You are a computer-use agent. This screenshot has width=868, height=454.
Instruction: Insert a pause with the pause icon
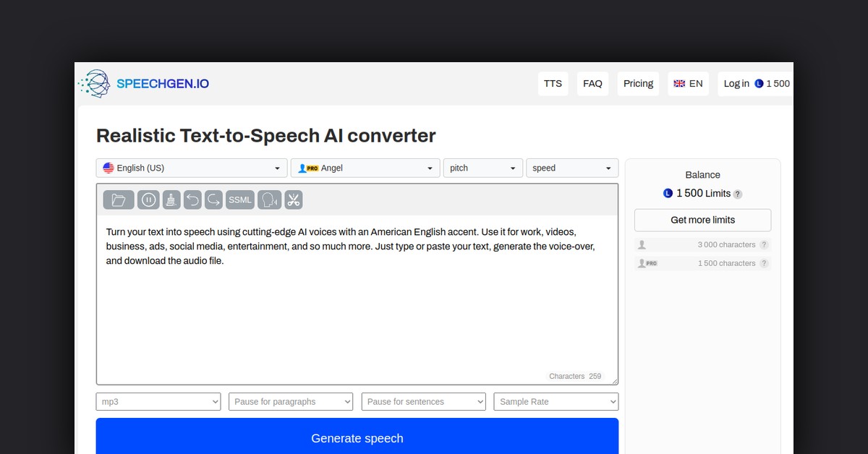[x=149, y=200]
